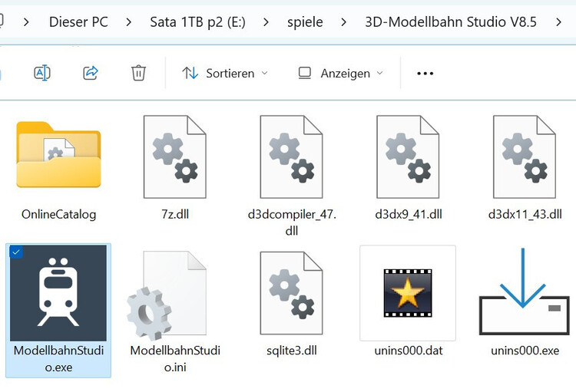Click the Share toolbar icon
The height and width of the screenshot is (392, 576).
pos(91,73)
